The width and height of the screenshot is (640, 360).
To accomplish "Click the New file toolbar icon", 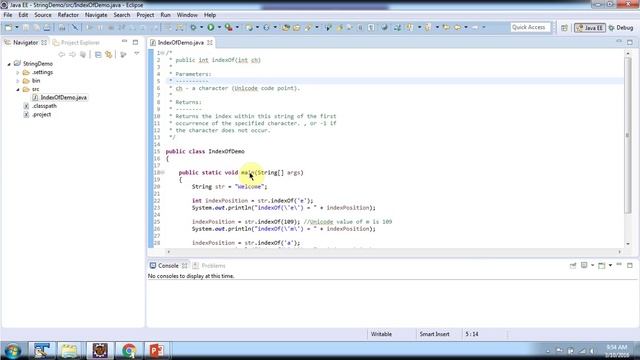I will click(x=8, y=27).
